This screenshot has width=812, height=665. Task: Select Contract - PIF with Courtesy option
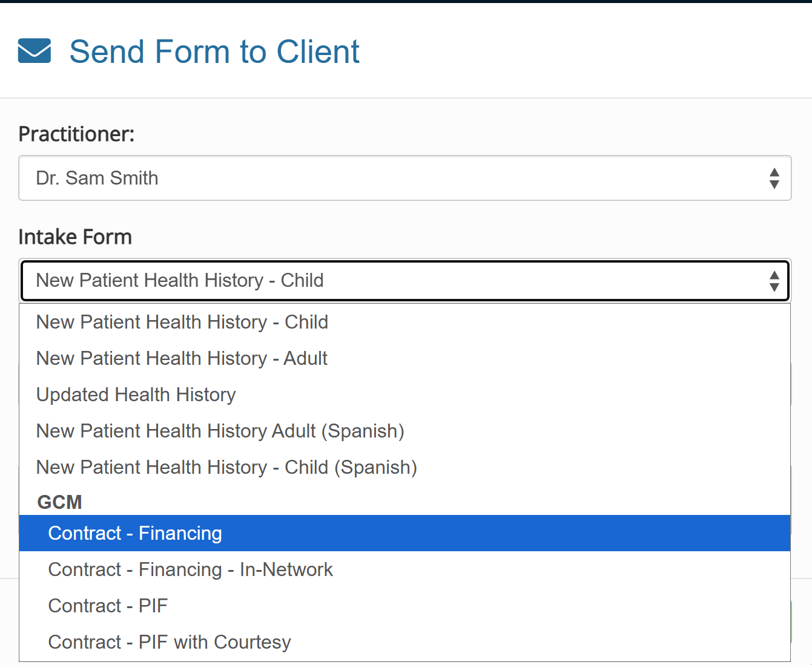[x=404, y=642]
